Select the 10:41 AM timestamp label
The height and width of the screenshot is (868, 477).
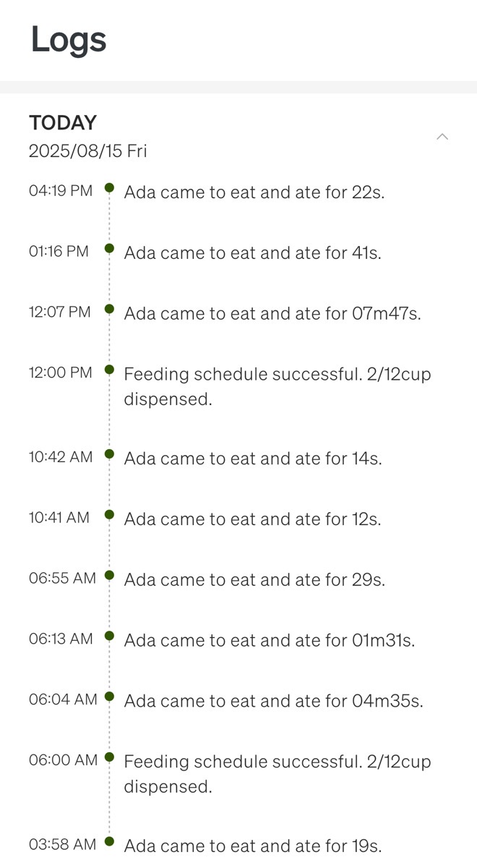pyautogui.click(x=61, y=516)
